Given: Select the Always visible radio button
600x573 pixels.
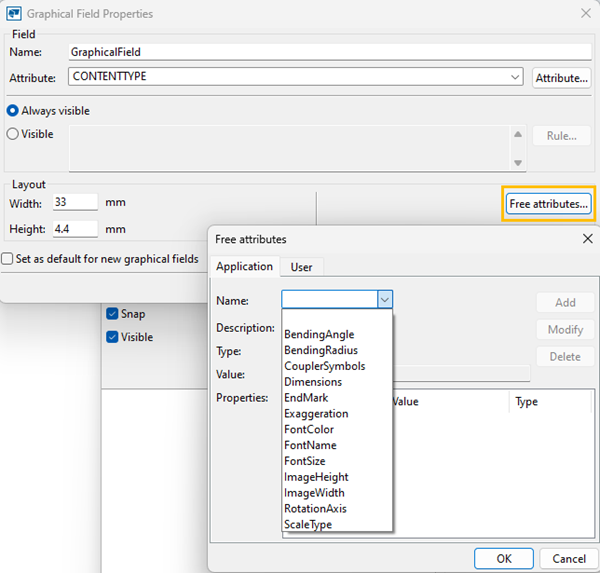Looking at the screenshot, I should click(x=13, y=111).
